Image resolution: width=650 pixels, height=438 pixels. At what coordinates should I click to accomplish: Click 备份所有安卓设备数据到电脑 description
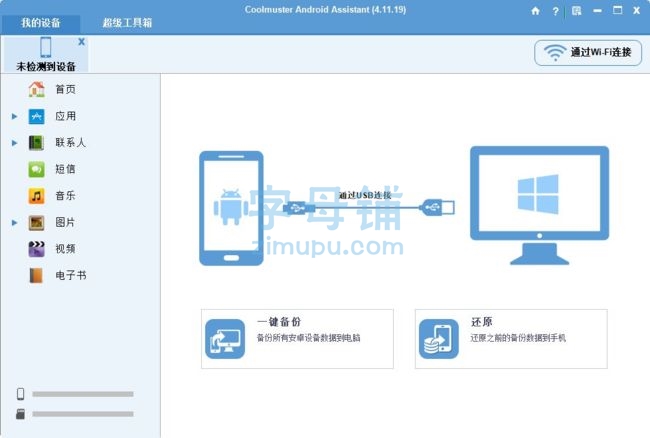point(308,338)
